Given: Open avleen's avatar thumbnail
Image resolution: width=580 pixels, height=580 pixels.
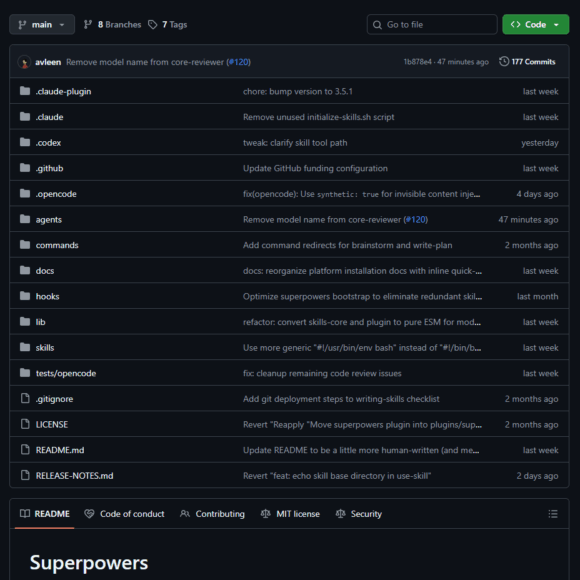Looking at the screenshot, I should 24,62.
